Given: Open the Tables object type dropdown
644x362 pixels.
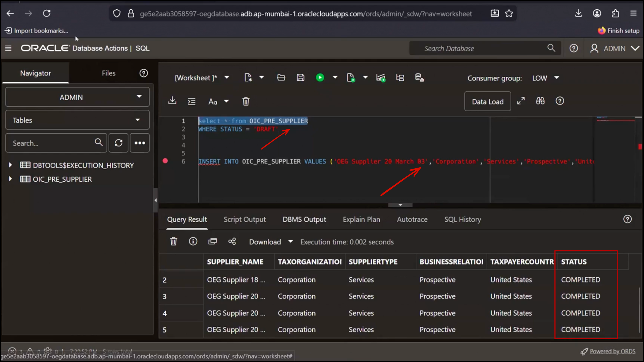Looking at the screenshot, I should coord(77,120).
